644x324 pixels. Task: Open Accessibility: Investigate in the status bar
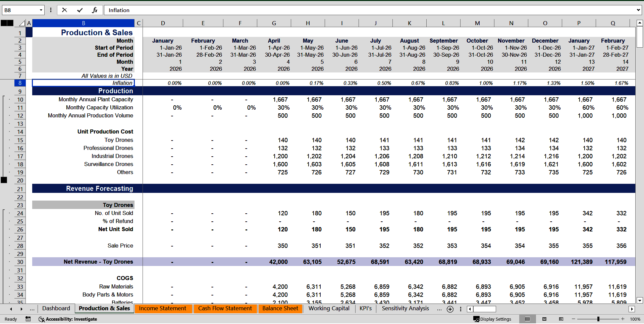[x=68, y=319]
